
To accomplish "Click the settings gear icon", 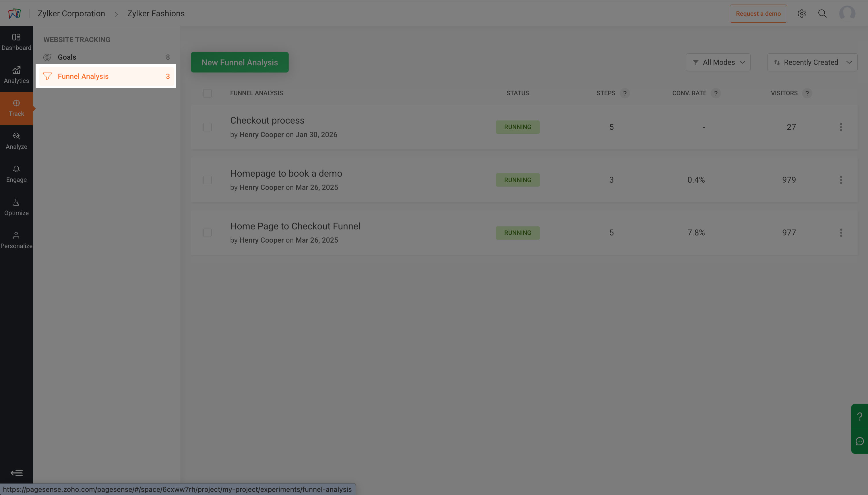I will pos(801,13).
